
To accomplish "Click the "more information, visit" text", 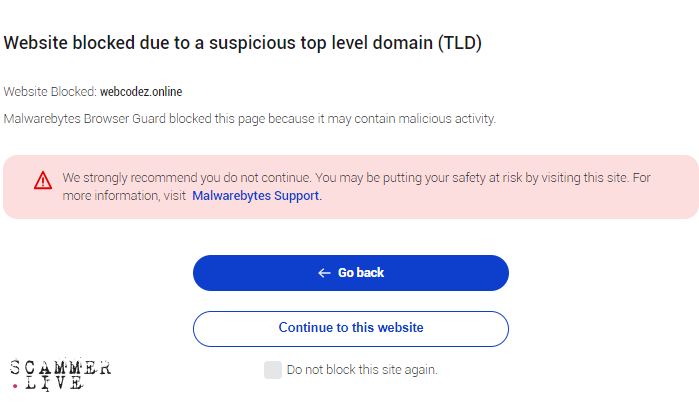I will 125,196.
